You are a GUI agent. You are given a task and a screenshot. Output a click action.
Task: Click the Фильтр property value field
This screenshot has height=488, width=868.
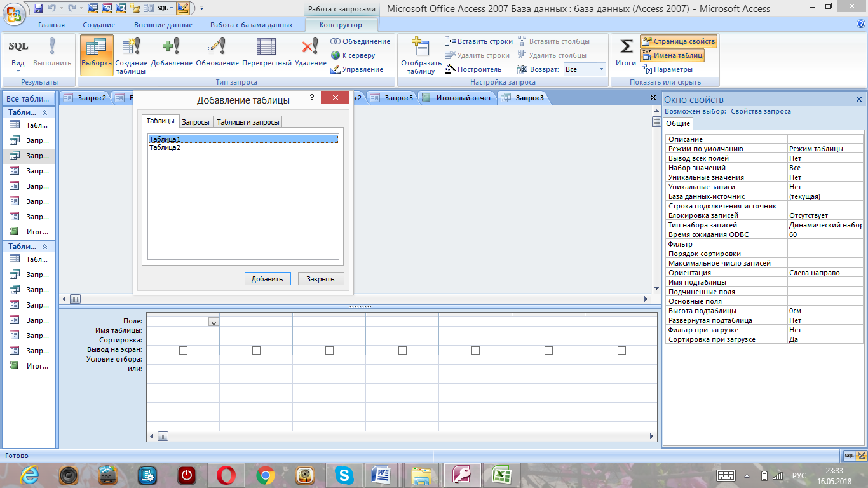pyautogui.click(x=825, y=244)
